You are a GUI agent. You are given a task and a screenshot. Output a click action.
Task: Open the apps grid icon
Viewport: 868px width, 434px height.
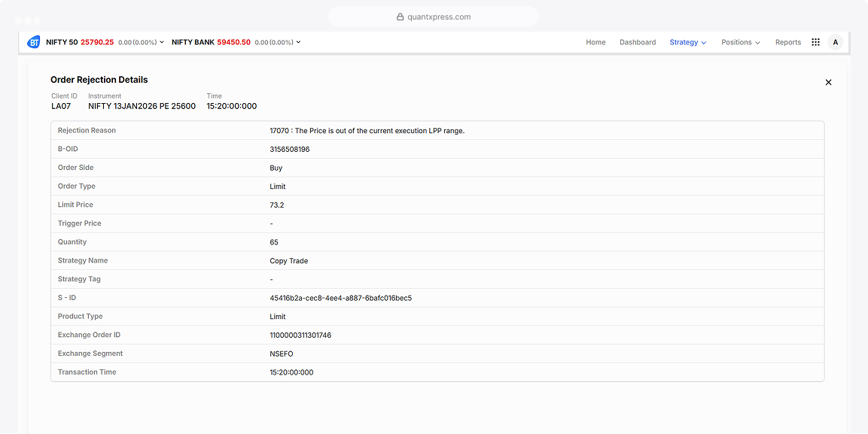pyautogui.click(x=815, y=42)
